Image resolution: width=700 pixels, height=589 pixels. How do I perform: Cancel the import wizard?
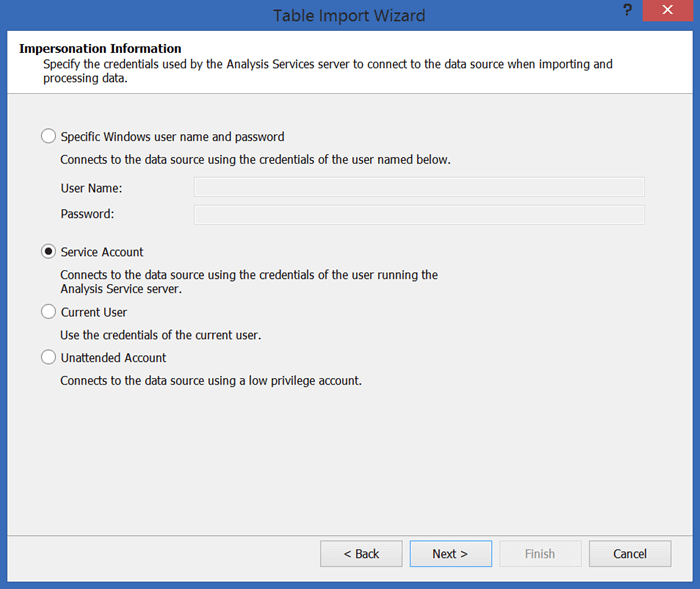point(630,554)
